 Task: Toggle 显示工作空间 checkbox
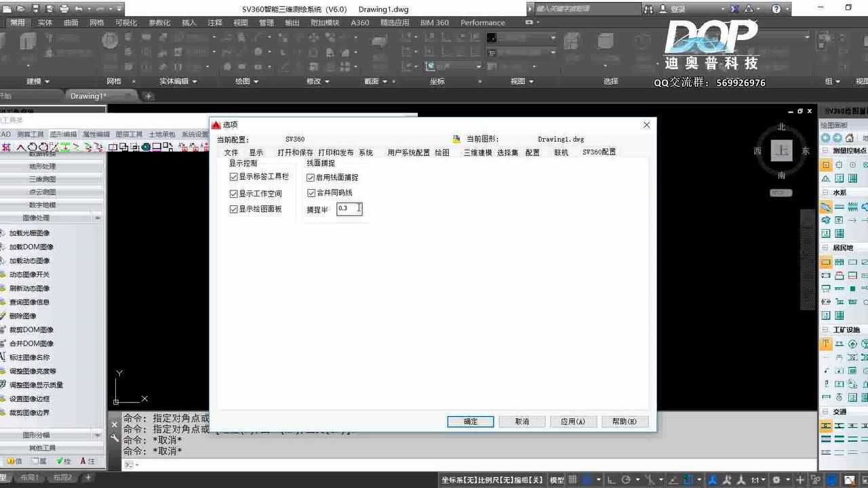(x=233, y=194)
